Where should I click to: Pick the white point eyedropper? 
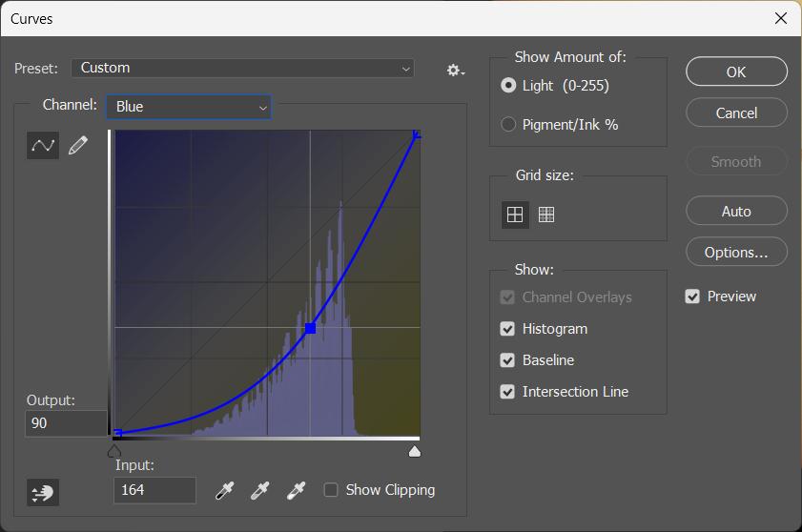tap(296, 491)
